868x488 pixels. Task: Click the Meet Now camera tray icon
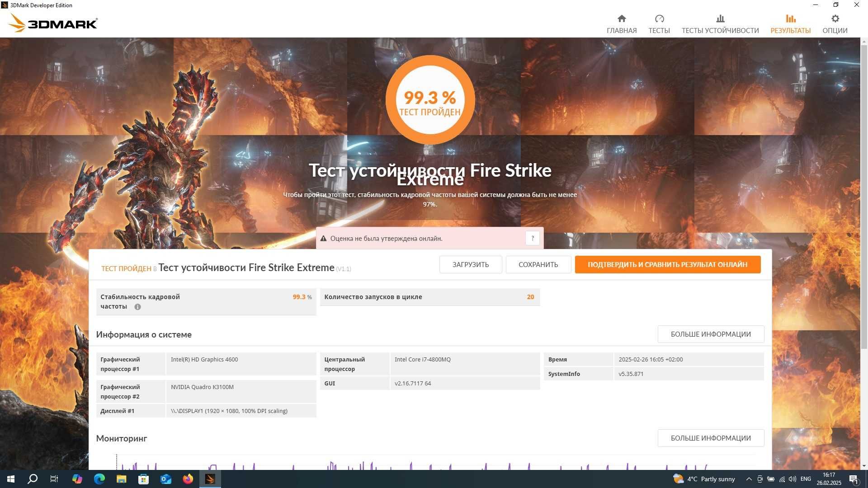coord(760,479)
